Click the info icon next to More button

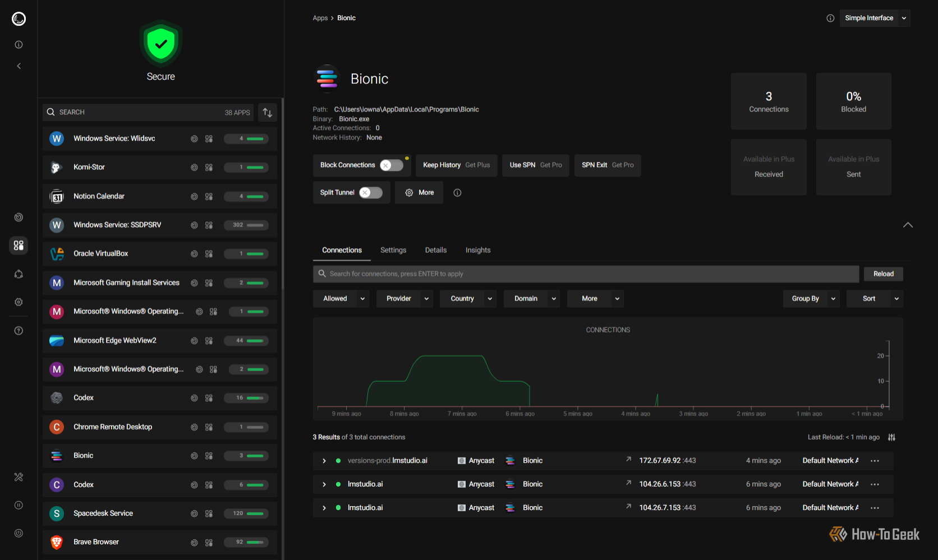tap(457, 193)
